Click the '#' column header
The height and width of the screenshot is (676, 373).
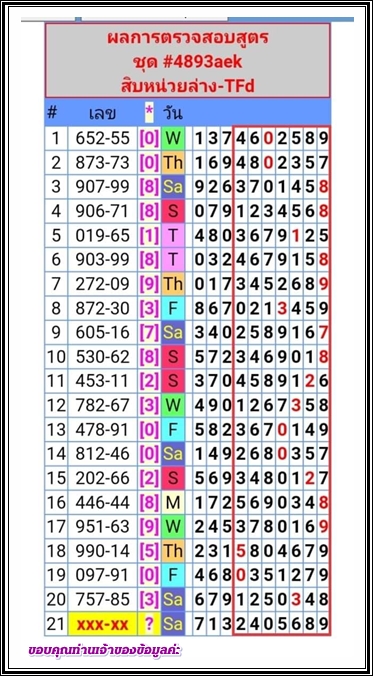[52, 113]
